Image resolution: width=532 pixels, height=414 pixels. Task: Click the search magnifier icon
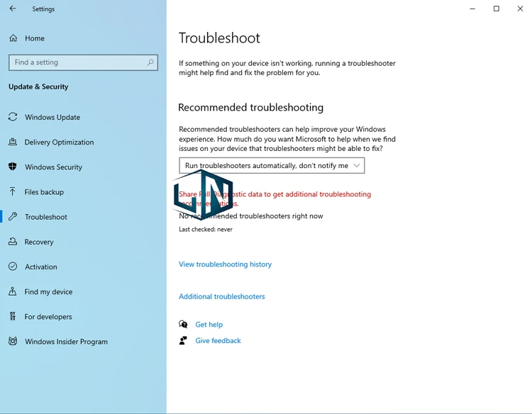click(150, 62)
